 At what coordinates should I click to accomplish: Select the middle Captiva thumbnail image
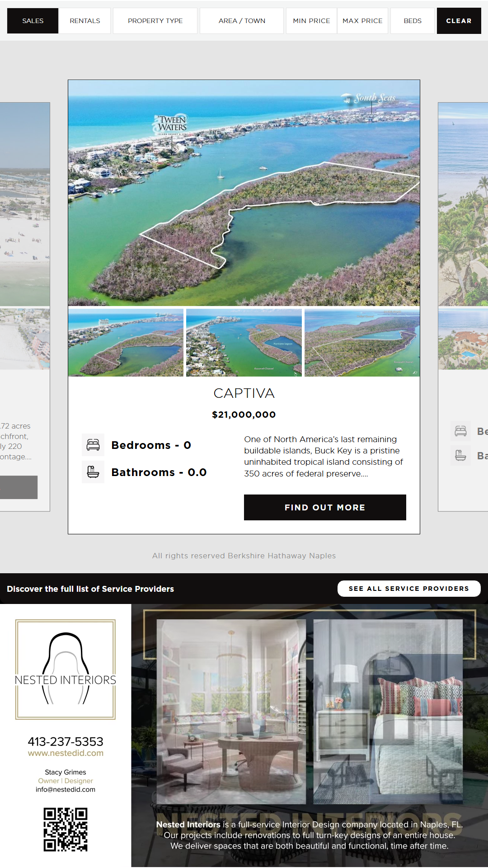[x=244, y=343]
